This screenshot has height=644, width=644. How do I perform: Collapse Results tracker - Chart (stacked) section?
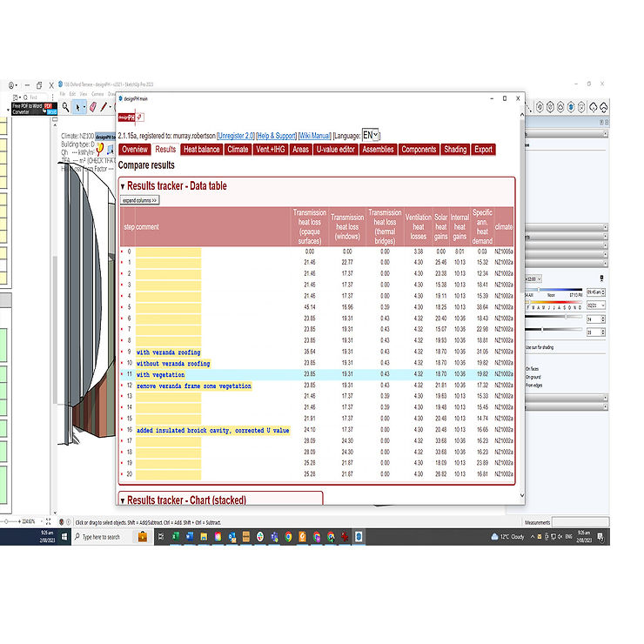pyautogui.click(x=123, y=500)
